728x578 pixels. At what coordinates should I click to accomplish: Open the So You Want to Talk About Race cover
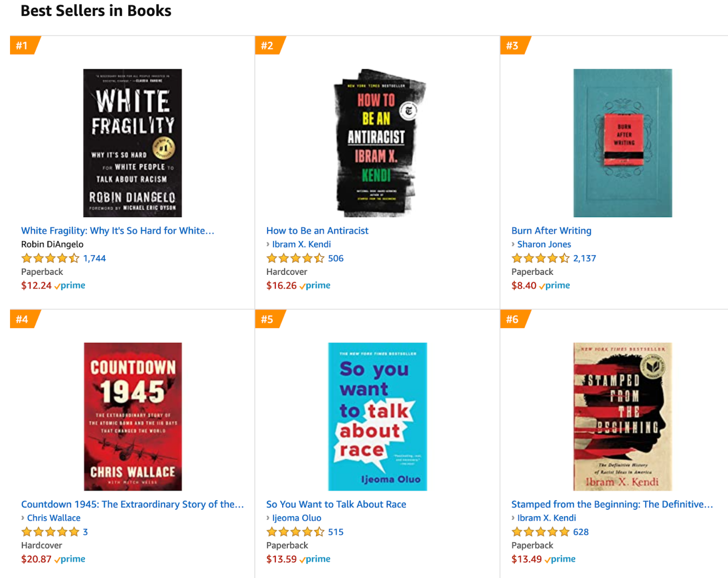tap(377, 416)
